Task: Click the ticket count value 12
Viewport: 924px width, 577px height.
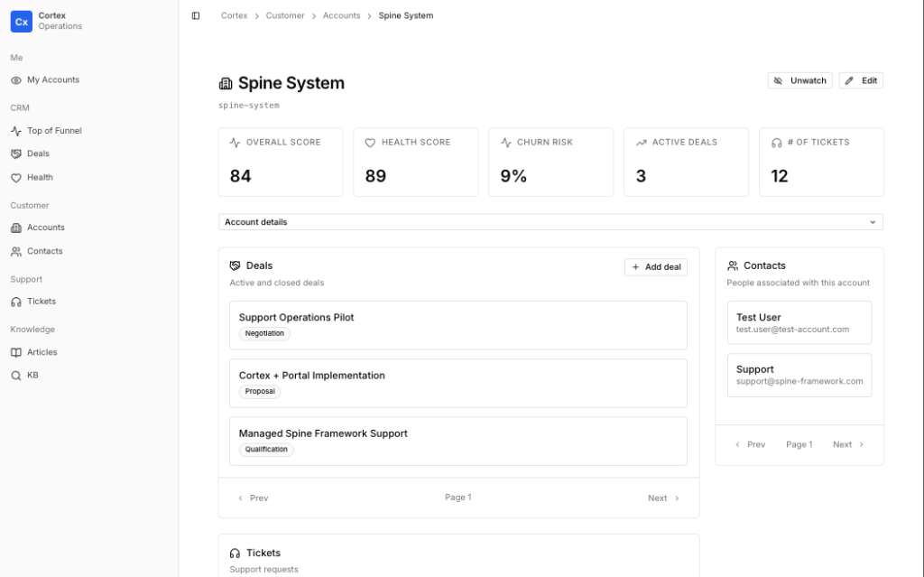Action: tap(779, 176)
